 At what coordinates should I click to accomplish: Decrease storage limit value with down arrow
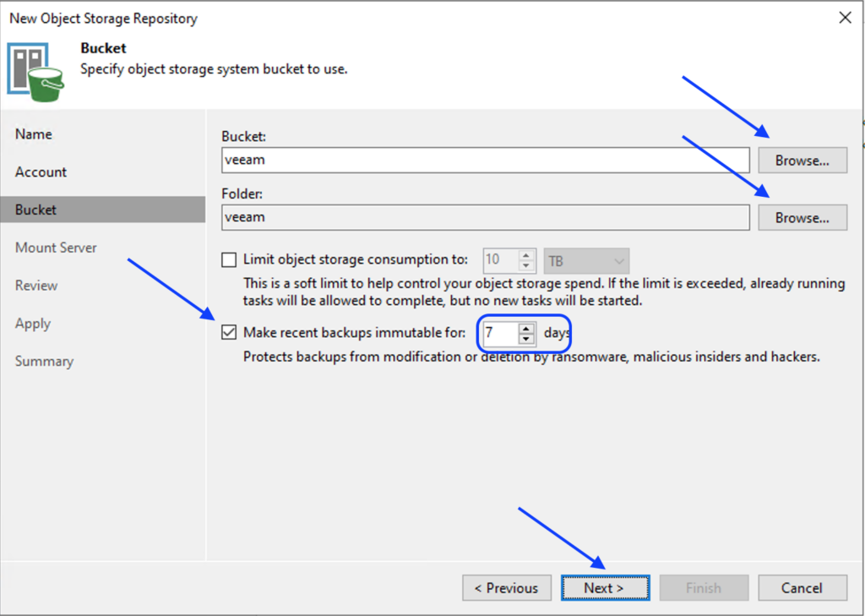coord(526,265)
